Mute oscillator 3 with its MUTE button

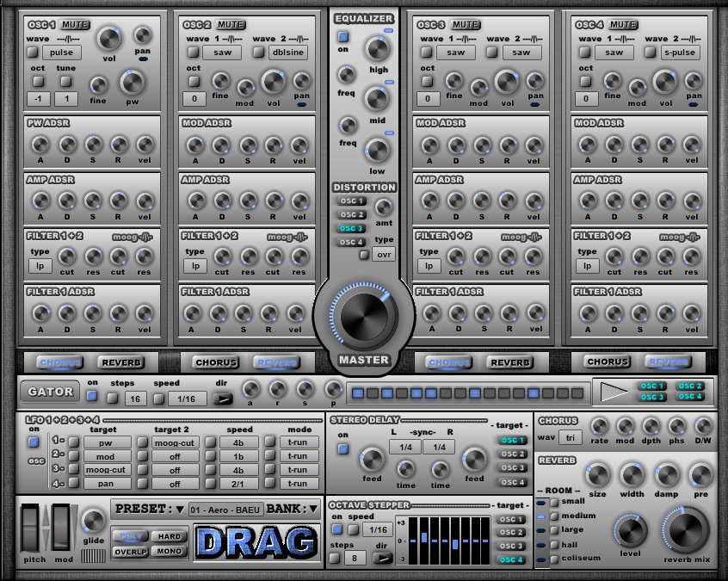[x=466, y=25]
